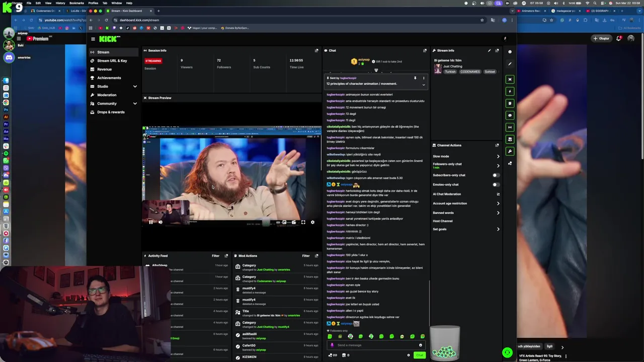644x362 pixels.
Task: Click the focus frame icon in the right toolbar
Action: pyautogui.click(x=510, y=79)
